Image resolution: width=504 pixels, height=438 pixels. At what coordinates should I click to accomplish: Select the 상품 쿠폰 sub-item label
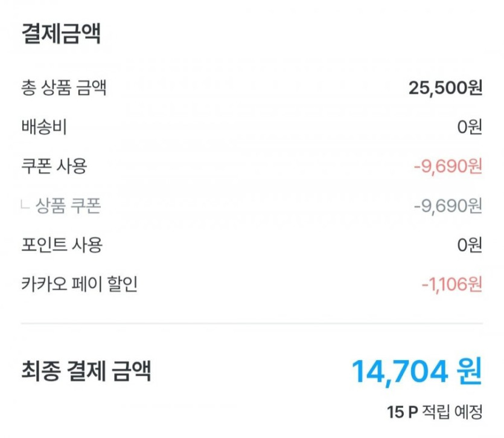[68, 206]
